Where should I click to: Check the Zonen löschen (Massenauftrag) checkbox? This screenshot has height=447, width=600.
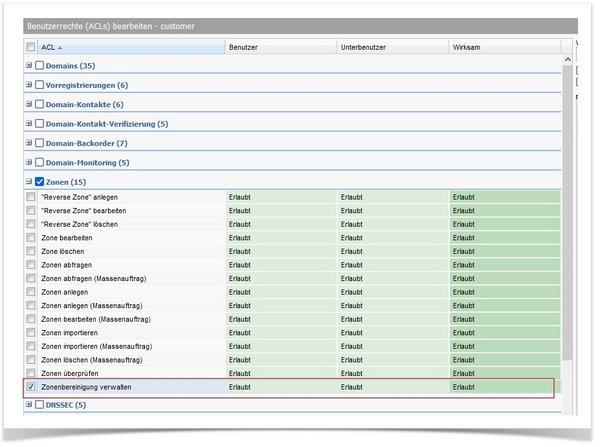tap(31, 359)
